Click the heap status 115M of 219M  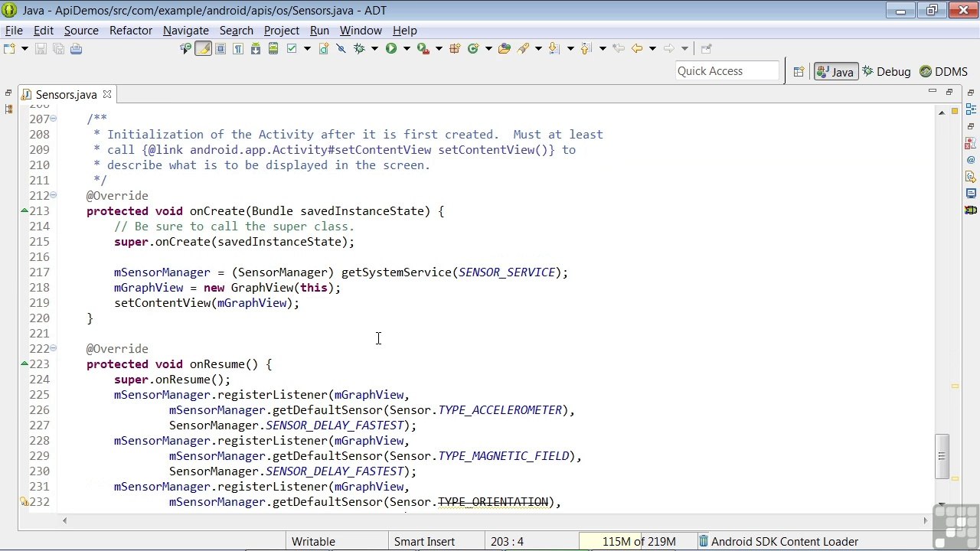(639, 542)
